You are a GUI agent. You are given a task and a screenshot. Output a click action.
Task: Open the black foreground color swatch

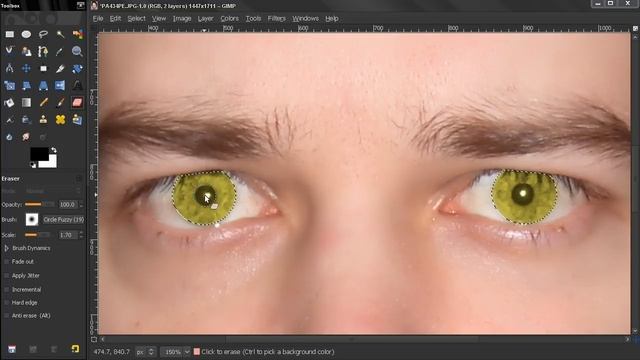40,154
